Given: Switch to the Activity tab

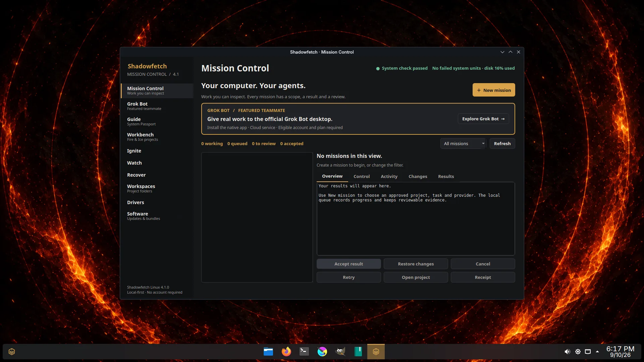Looking at the screenshot, I should (389, 176).
